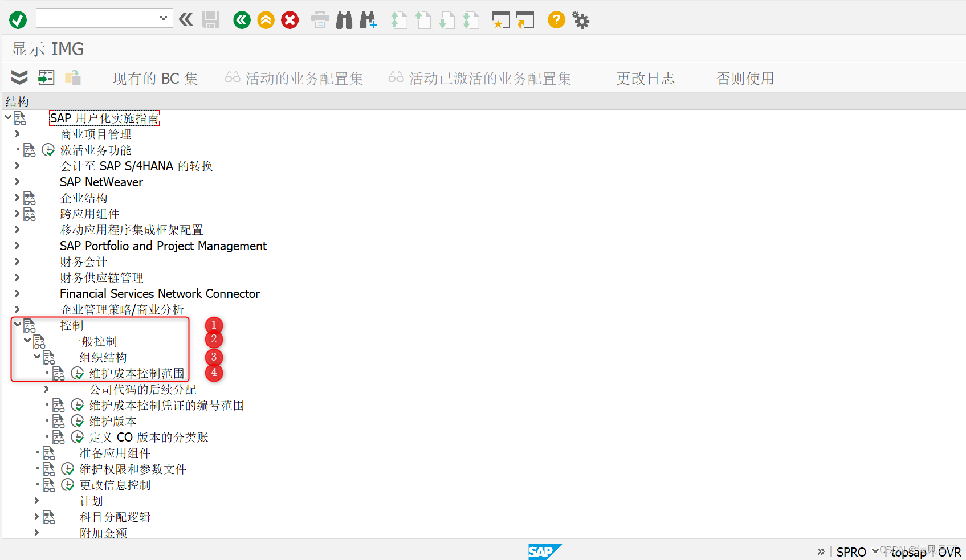Expand the 商业项目管理 node
This screenshot has width=966, height=560.
click(17, 134)
